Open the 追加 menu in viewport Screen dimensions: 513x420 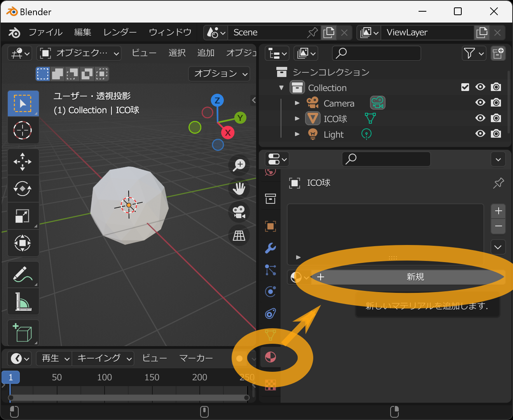click(206, 53)
